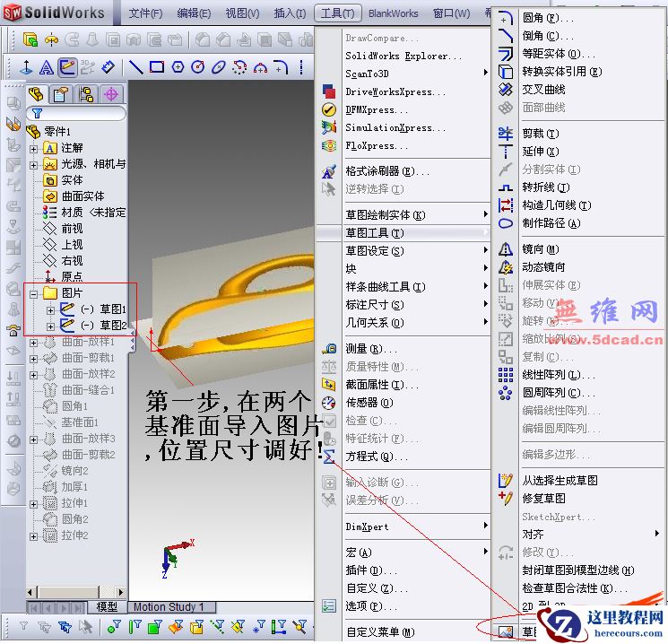Select the Line sketch tool

(x=135, y=67)
